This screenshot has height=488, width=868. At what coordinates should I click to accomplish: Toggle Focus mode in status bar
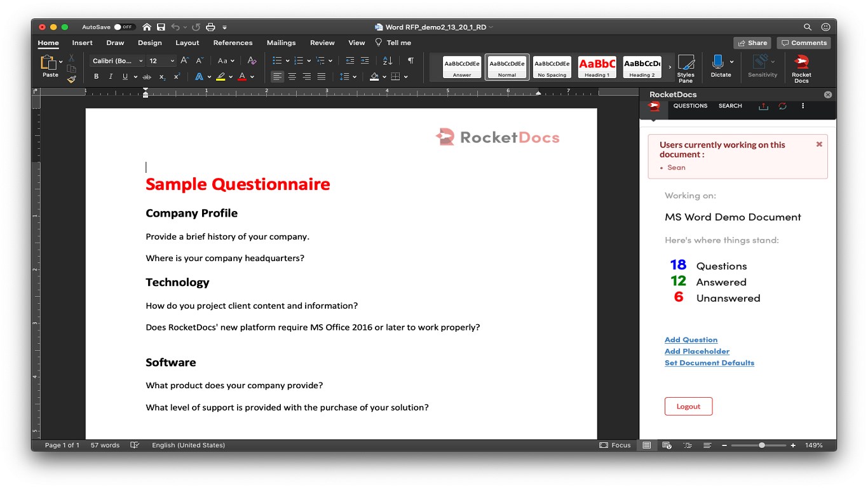tap(615, 445)
